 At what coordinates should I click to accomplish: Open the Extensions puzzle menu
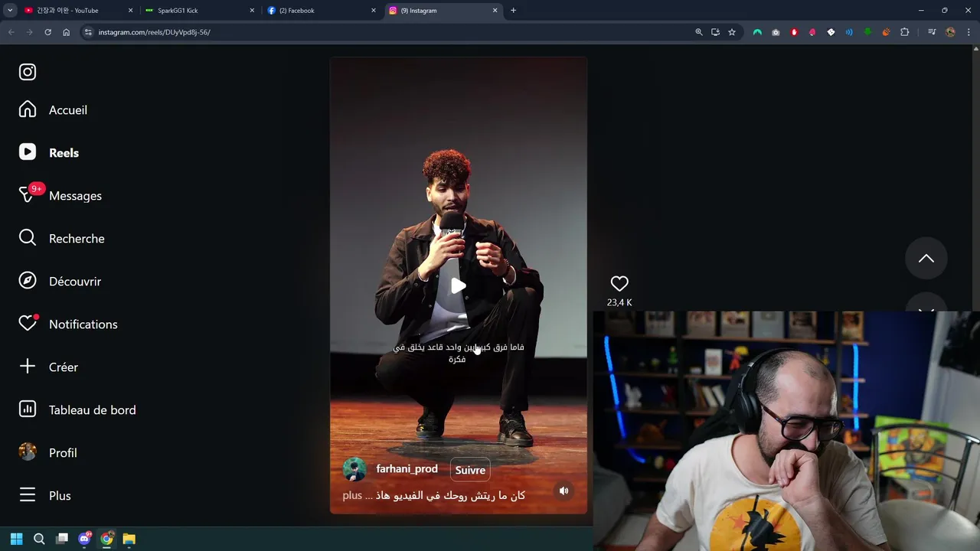(x=905, y=32)
